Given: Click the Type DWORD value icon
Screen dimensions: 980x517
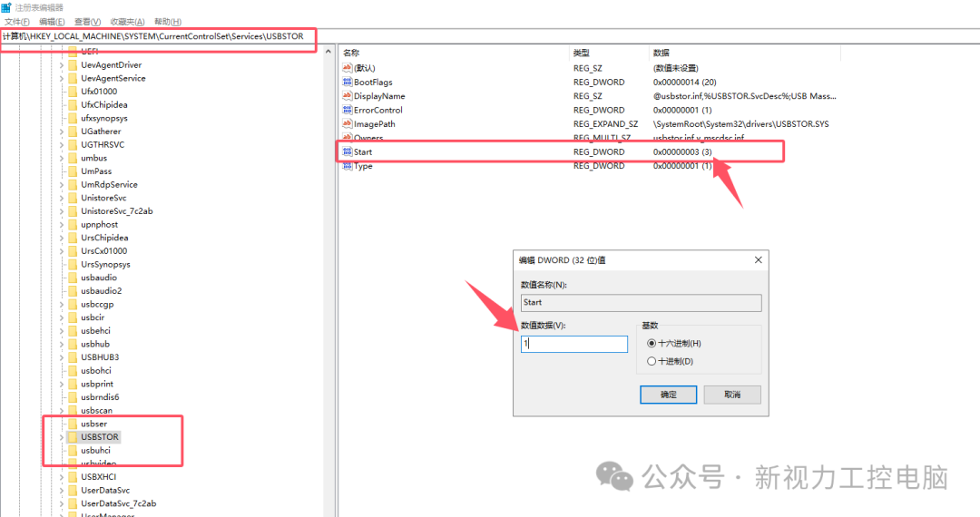Looking at the screenshot, I should (x=347, y=166).
